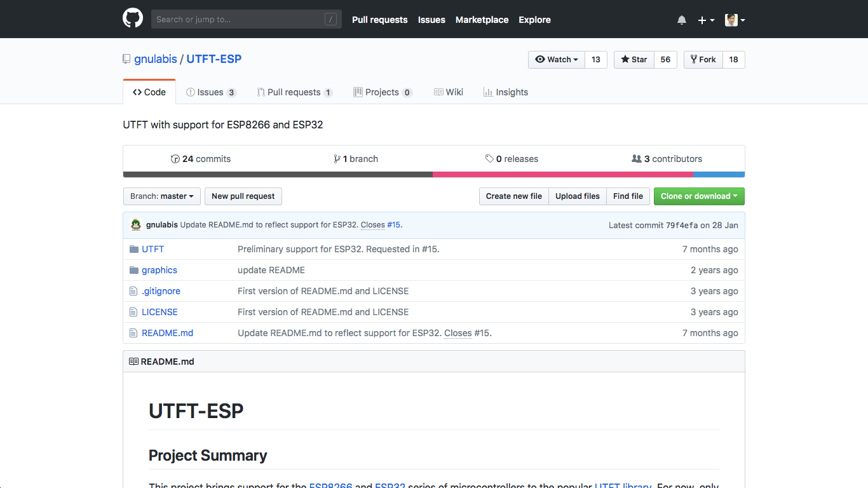Focus the Search or jump to field

[x=238, y=20]
